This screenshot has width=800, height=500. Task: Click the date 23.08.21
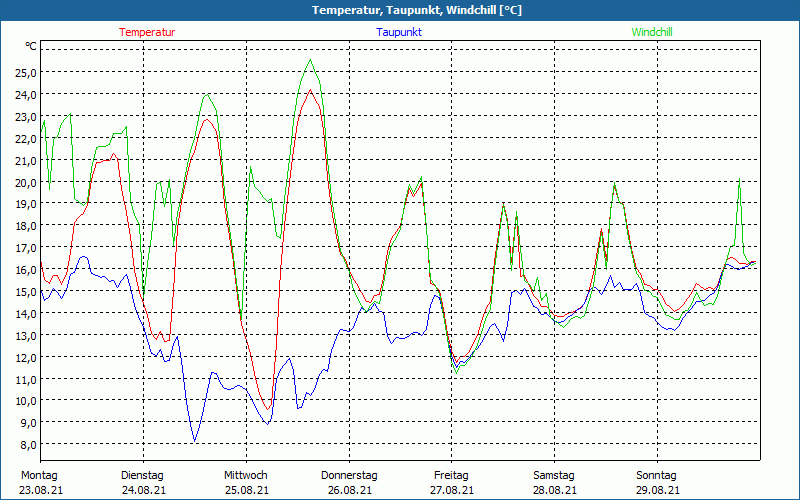(x=41, y=490)
